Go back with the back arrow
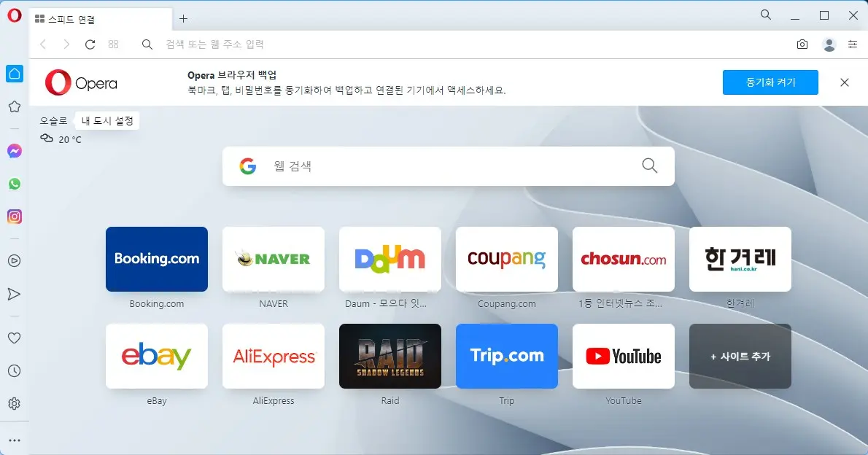 [43, 44]
